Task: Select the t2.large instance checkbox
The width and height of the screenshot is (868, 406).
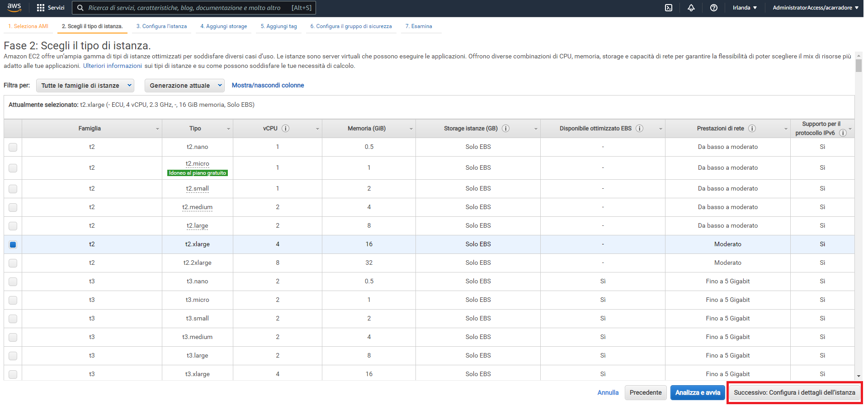Action: pos(13,226)
